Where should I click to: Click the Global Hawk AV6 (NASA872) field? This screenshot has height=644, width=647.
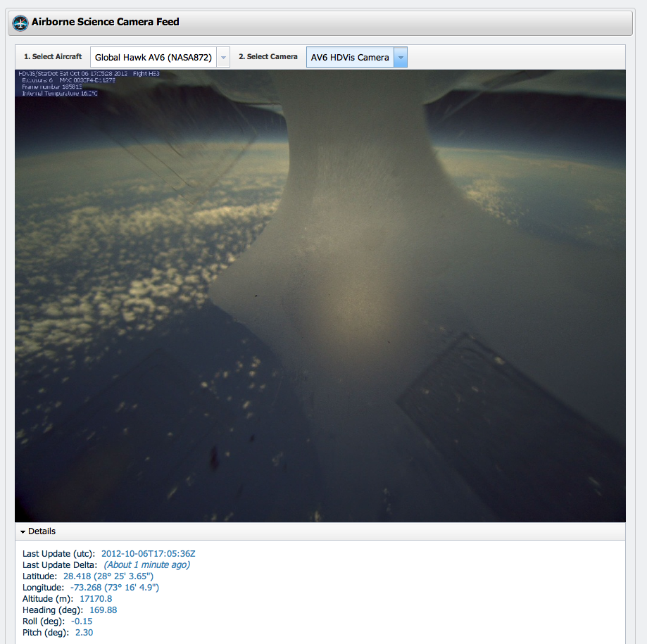click(153, 58)
